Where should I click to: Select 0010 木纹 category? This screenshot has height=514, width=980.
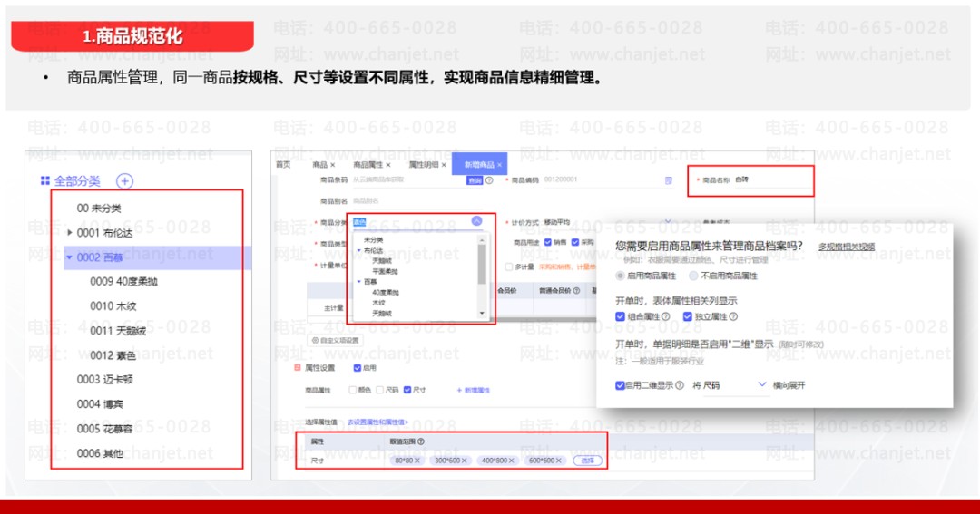[113, 306]
